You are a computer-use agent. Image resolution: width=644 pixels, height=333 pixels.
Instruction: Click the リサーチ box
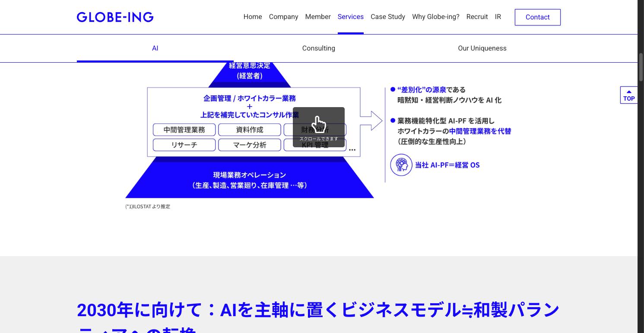point(184,145)
